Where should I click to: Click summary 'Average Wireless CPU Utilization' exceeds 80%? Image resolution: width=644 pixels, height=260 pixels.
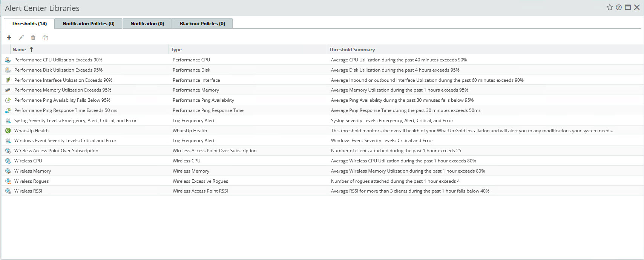point(403,161)
